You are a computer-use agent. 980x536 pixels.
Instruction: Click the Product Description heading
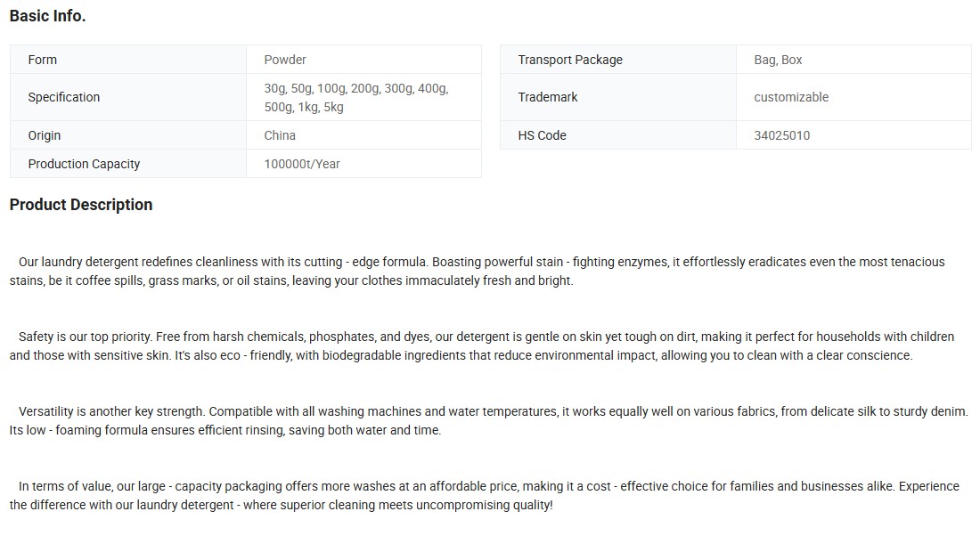(x=81, y=205)
